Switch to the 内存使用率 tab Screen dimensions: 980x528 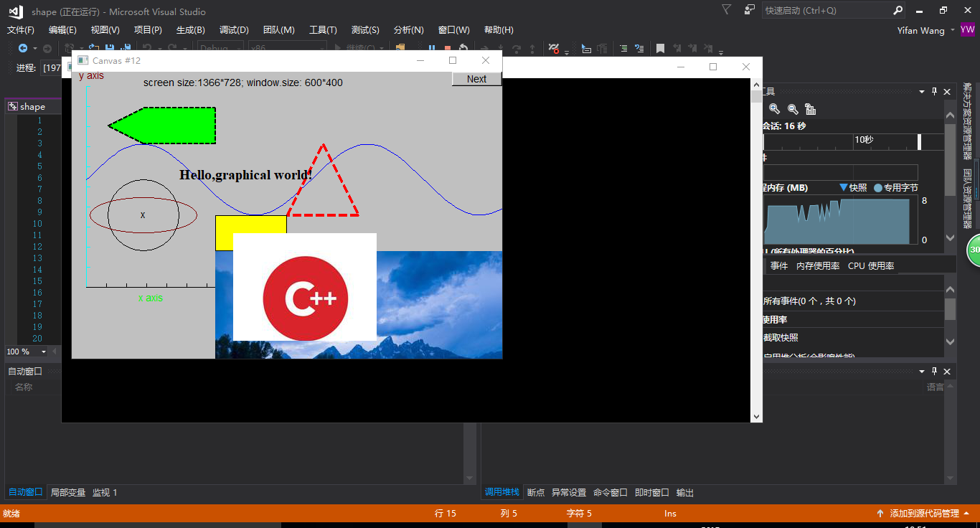click(x=818, y=266)
